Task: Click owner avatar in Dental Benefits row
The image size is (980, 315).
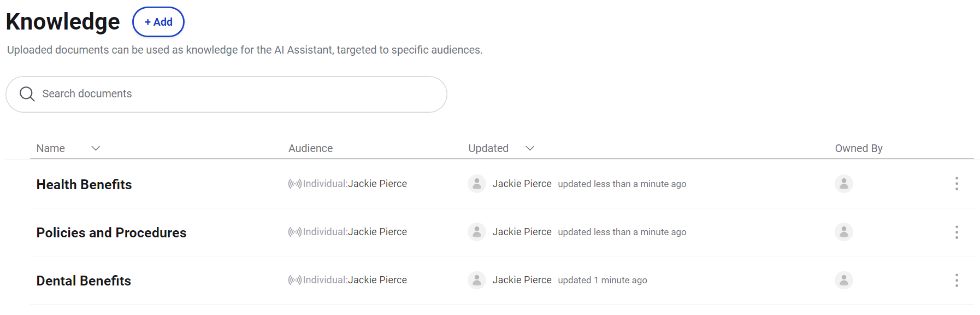Action: [843, 280]
